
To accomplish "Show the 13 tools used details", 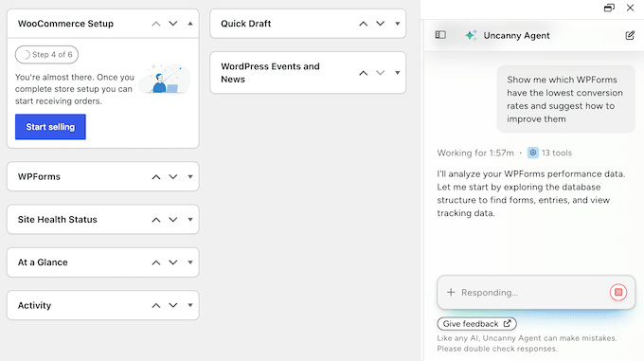I will (549, 153).
